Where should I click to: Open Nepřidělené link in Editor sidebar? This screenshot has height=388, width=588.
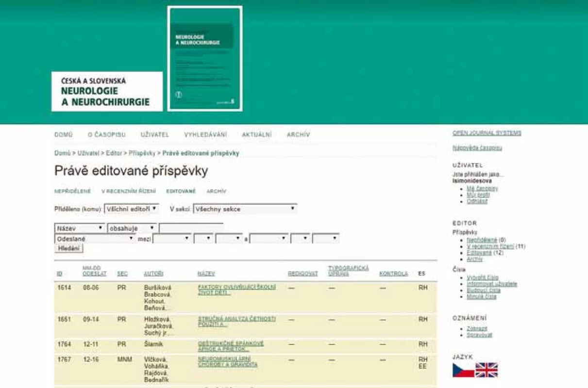482,240
